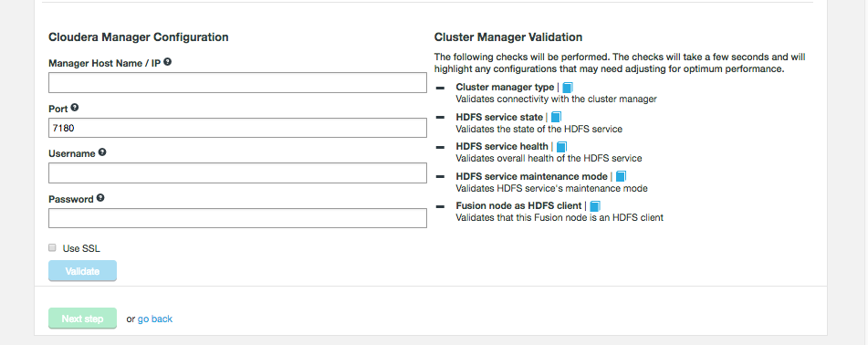Image resolution: width=868 pixels, height=345 pixels.
Task: Click the Validate button
Action: [x=82, y=271]
